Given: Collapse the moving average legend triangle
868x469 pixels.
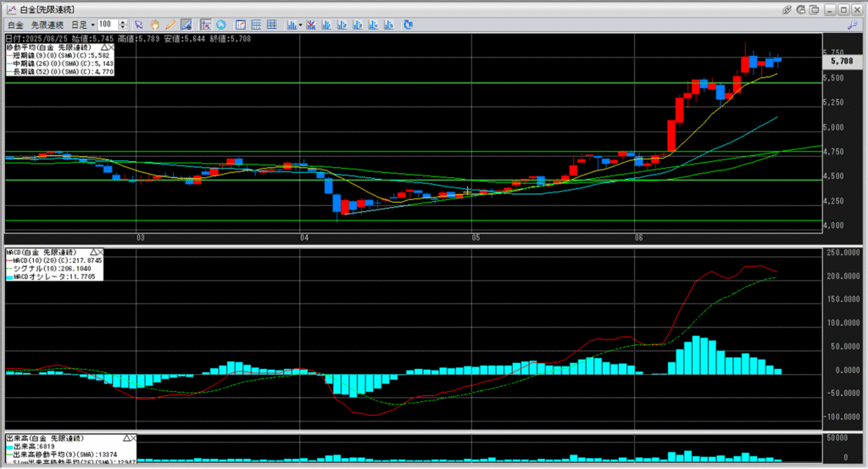Looking at the screenshot, I should 103,47.
